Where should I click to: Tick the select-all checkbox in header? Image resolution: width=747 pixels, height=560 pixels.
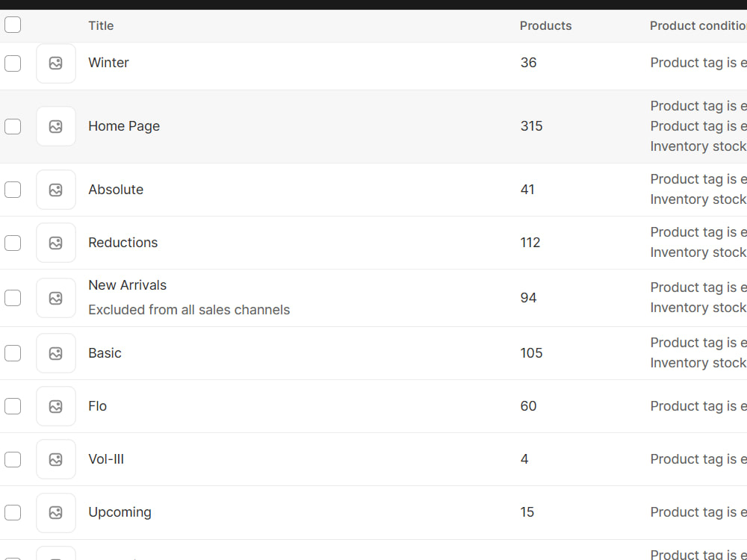(x=13, y=25)
